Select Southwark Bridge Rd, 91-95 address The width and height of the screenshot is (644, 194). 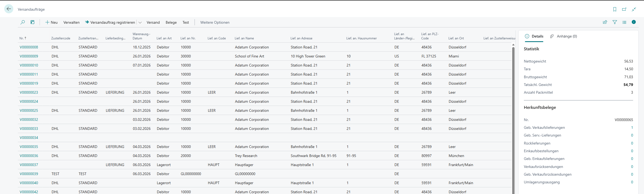(313, 156)
